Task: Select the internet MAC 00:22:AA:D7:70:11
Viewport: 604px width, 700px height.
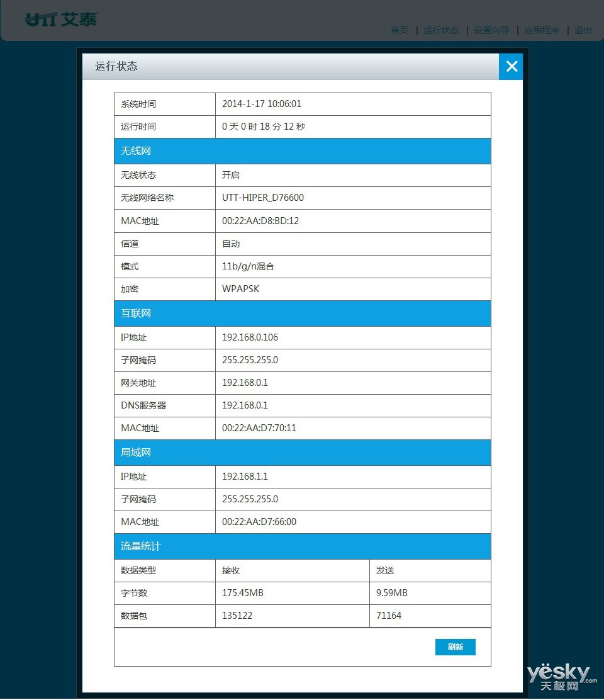Action: (x=259, y=427)
